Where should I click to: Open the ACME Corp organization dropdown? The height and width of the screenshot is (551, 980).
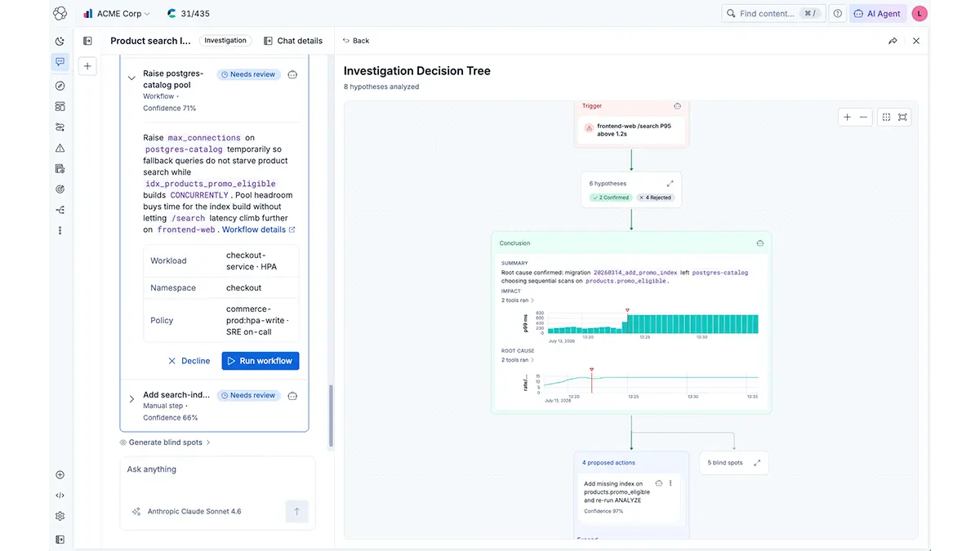(x=117, y=14)
